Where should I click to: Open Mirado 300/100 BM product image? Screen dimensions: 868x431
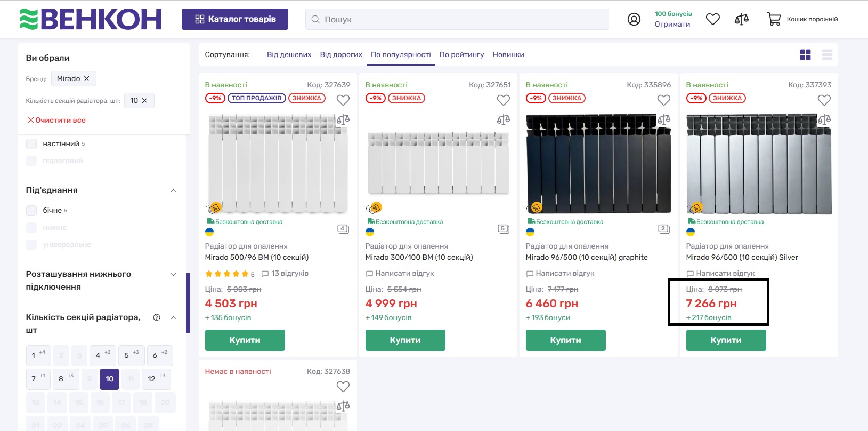[438, 164]
